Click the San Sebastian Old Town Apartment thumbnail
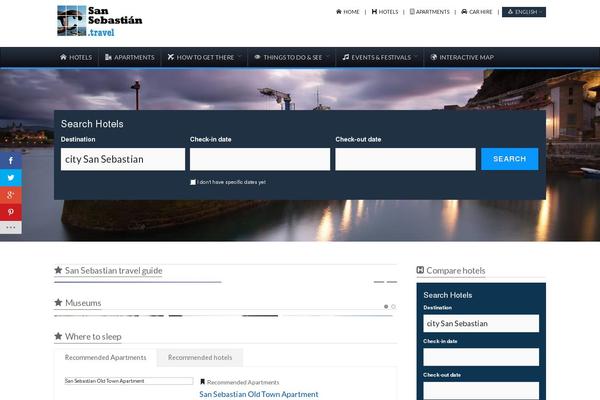Screen dimensions: 600x400 (x=129, y=381)
